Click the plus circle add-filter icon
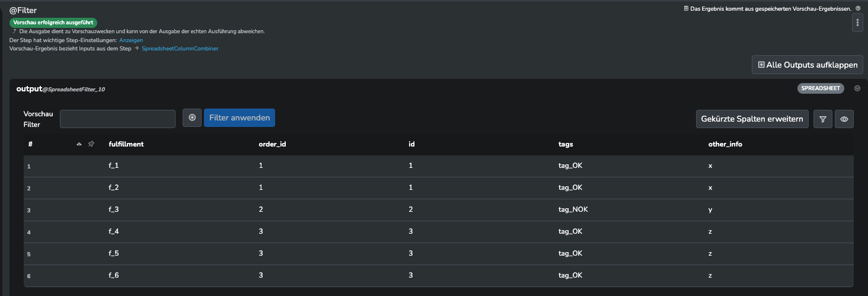Viewport: 868px width, 296px height. point(192,117)
